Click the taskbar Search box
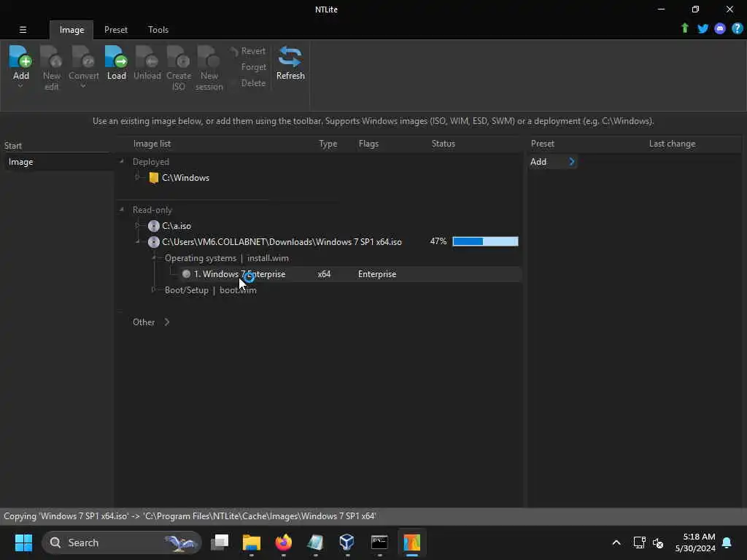The image size is (747, 560). point(122,542)
